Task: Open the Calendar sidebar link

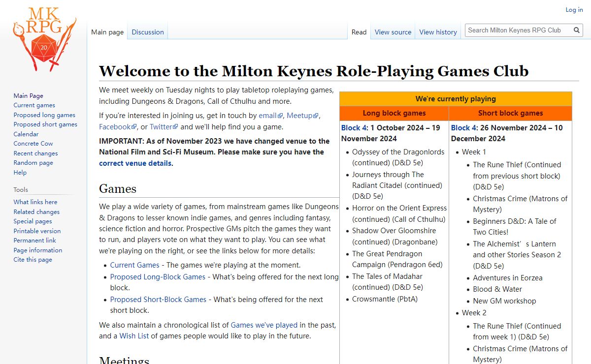Action: [26, 134]
